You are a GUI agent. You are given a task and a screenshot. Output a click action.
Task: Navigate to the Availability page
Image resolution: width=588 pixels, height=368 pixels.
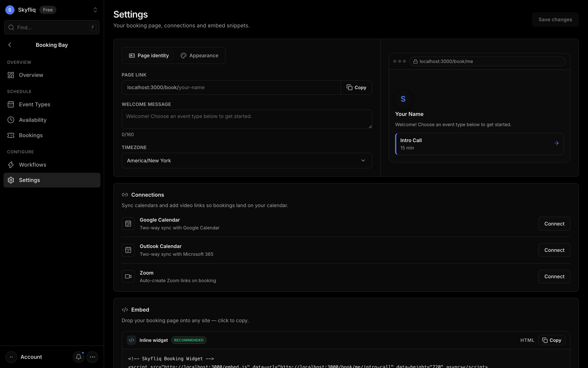pos(52,120)
